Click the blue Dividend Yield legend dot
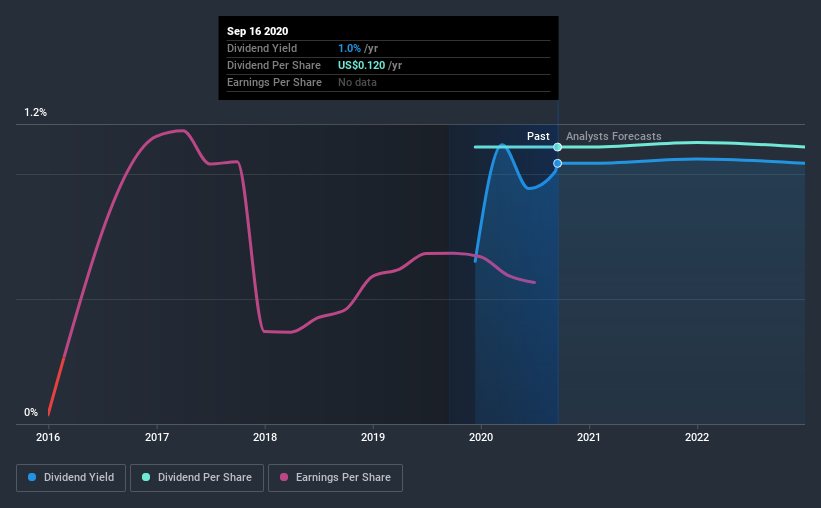The width and height of the screenshot is (821, 508). coord(32,477)
